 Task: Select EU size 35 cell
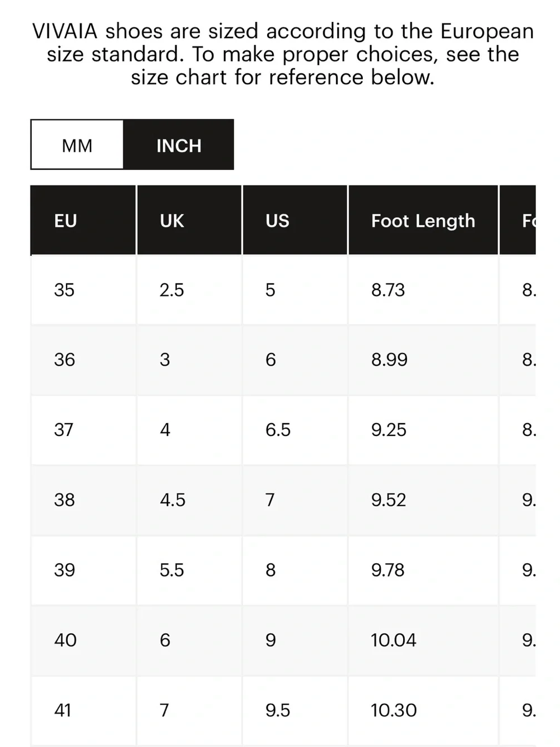click(83, 290)
